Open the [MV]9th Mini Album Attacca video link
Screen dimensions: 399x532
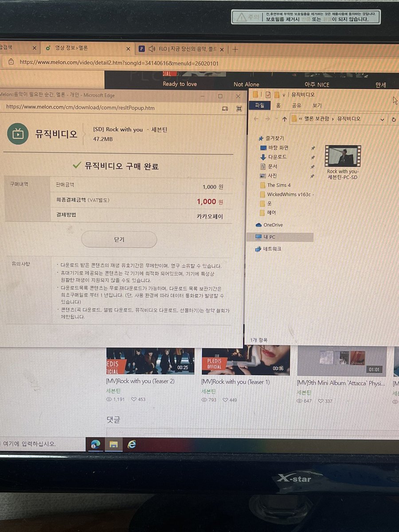[341, 383]
